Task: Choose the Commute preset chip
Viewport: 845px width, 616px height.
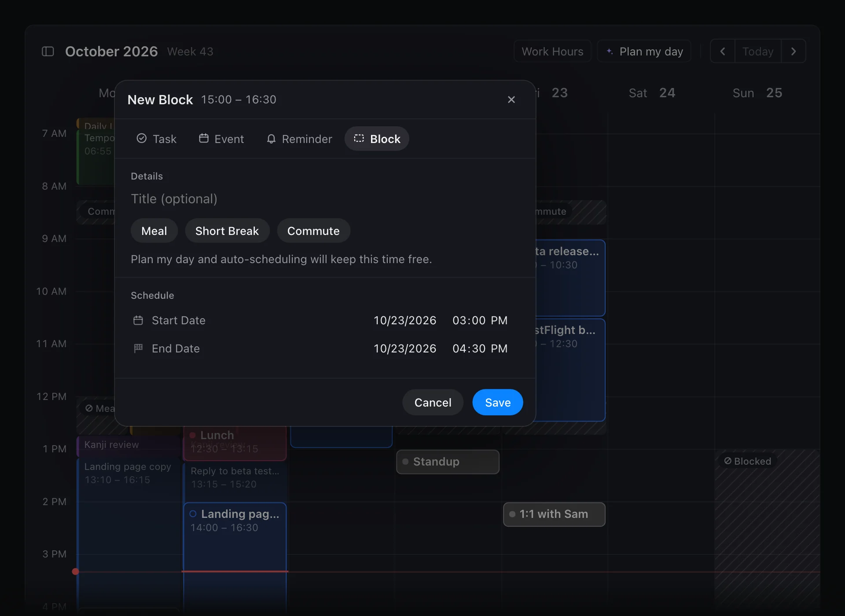Action: (x=313, y=231)
